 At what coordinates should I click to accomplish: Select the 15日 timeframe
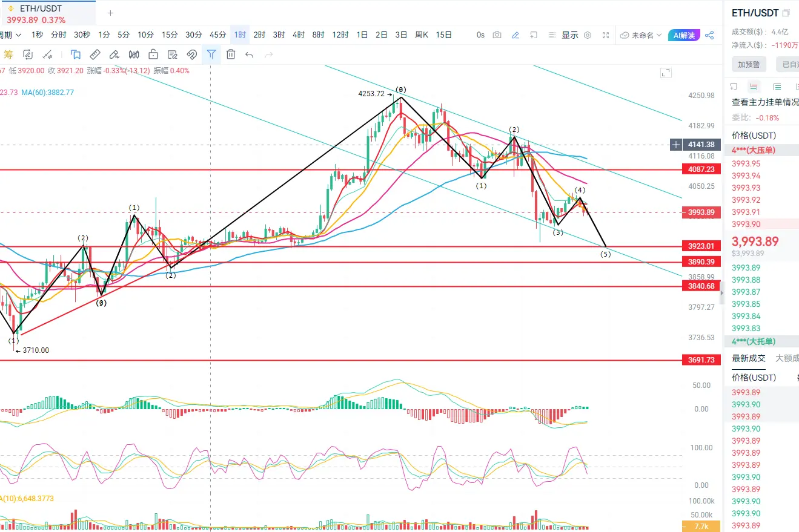click(444, 35)
